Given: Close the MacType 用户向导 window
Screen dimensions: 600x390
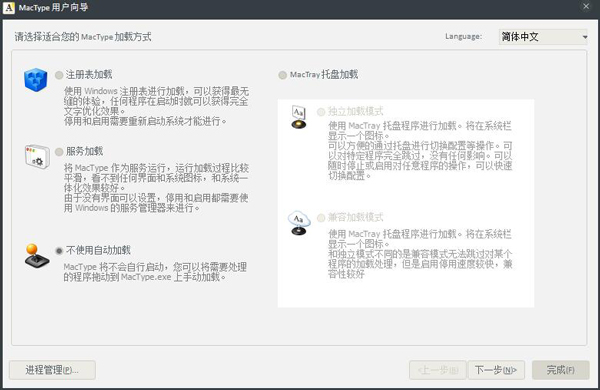Looking at the screenshot, I should (586, 7).
